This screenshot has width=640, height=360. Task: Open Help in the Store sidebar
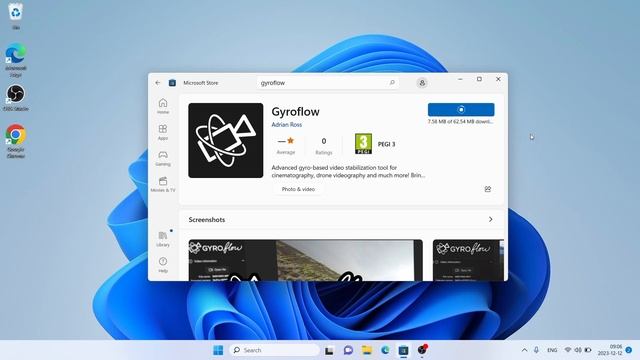coord(163,265)
